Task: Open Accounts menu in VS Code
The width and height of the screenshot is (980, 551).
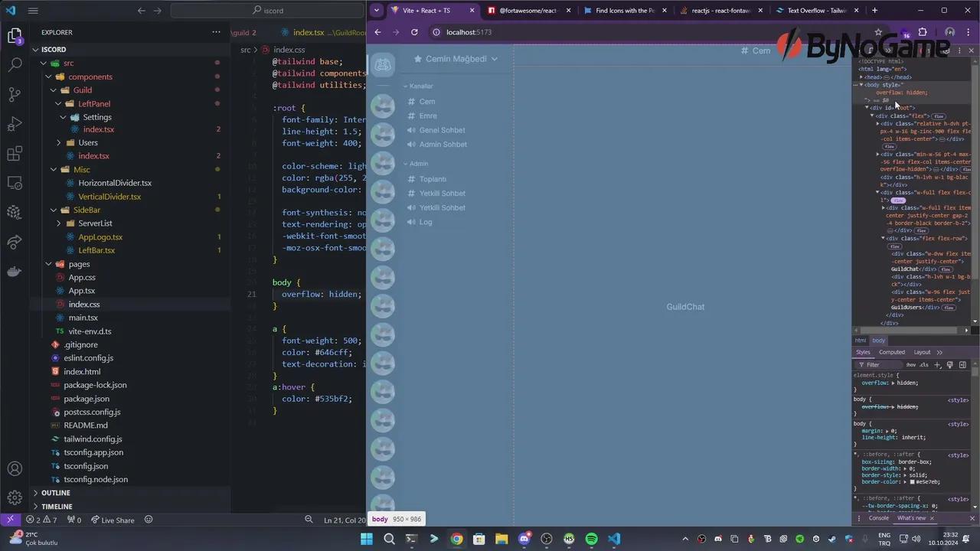Action: point(15,468)
